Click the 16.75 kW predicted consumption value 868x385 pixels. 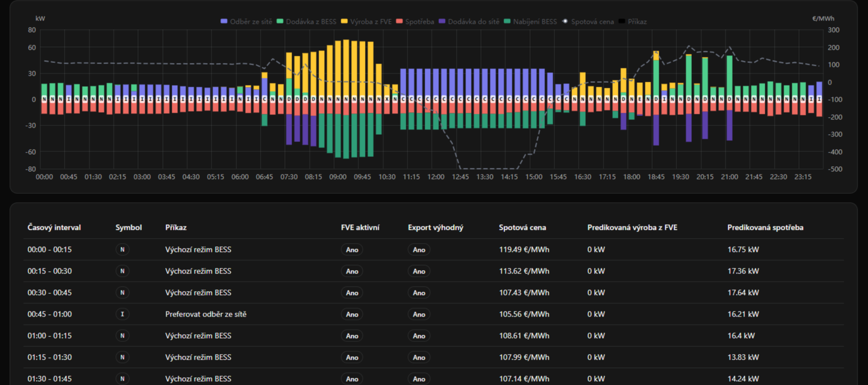pyautogui.click(x=743, y=250)
